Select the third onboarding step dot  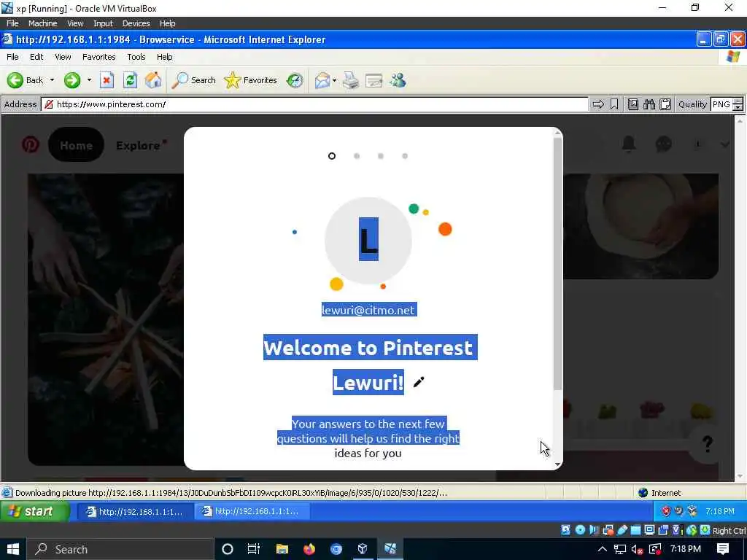coord(381,156)
